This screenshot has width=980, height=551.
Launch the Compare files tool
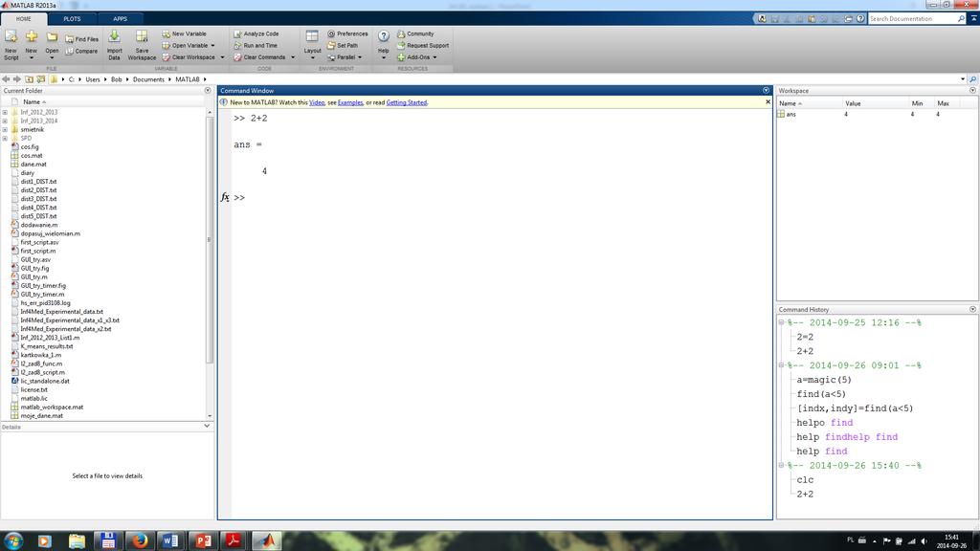point(82,52)
